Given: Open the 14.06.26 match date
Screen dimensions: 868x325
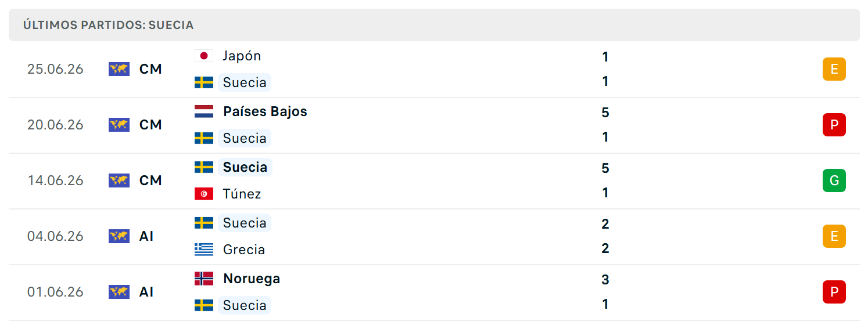Looking at the screenshot, I should (55, 180).
